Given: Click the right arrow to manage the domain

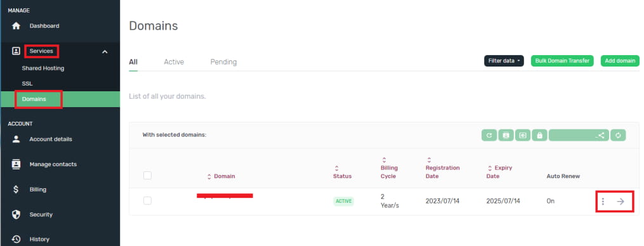Looking at the screenshot, I should pos(621,201).
